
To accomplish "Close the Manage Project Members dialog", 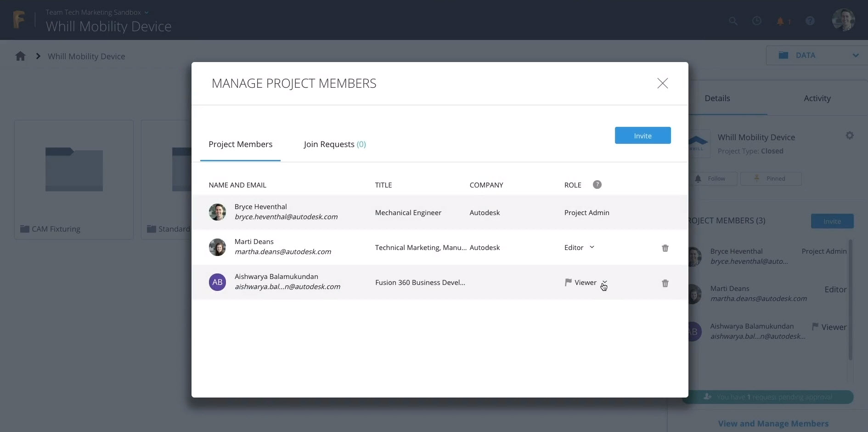I will [662, 83].
